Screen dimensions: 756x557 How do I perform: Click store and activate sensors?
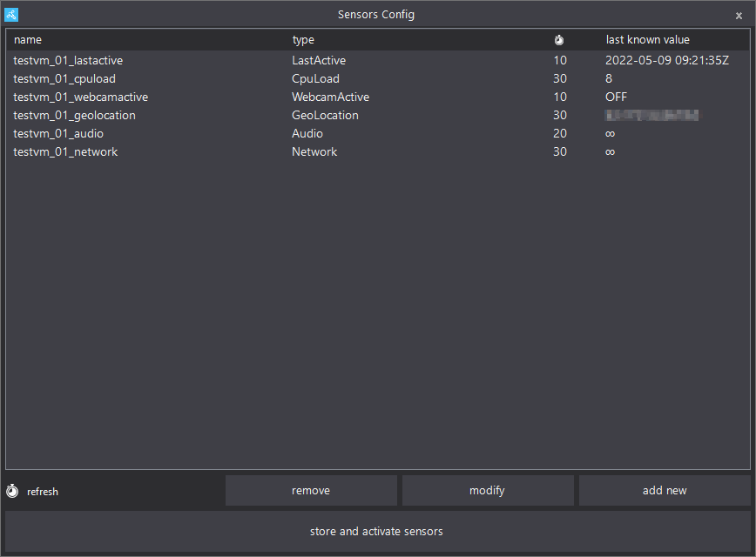[x=376, y=532]
